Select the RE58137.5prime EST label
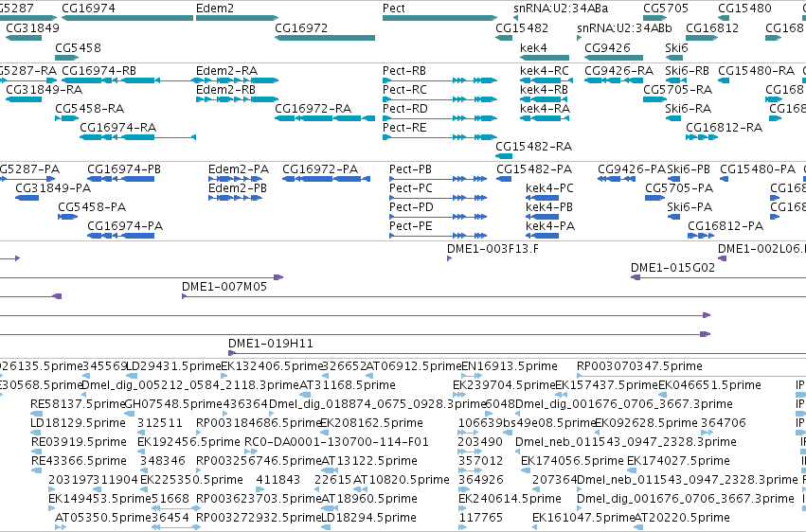Image resolution: width=806 pixels, height=532 pixels. coord(78,403)
